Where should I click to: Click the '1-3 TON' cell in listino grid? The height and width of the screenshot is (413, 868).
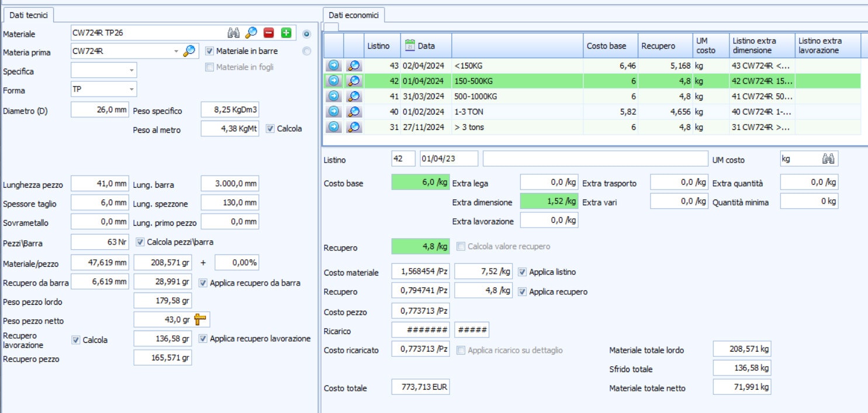point(517,111)
